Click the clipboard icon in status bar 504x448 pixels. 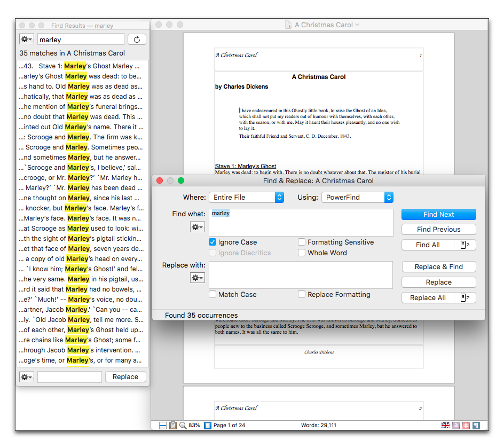pos(173,426)
